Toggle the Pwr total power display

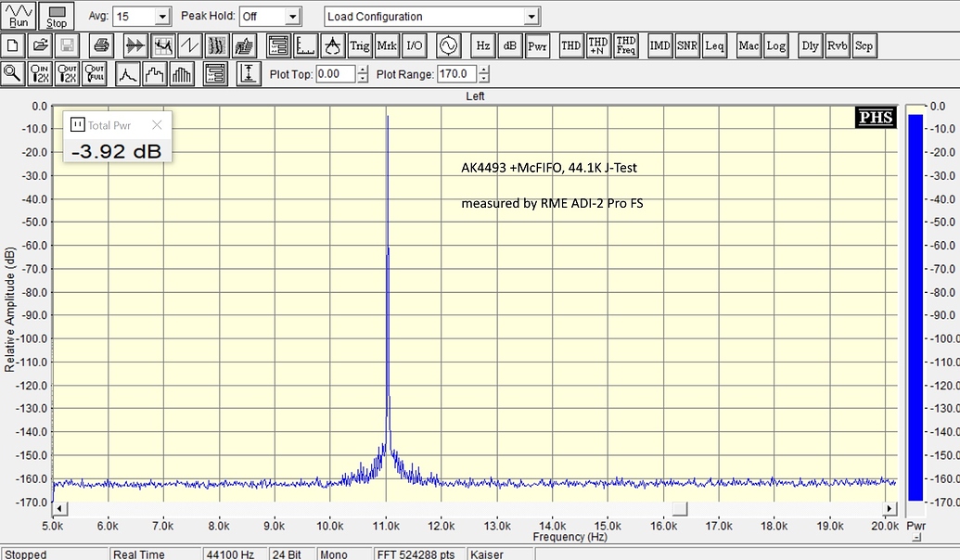tap(537, 45)
